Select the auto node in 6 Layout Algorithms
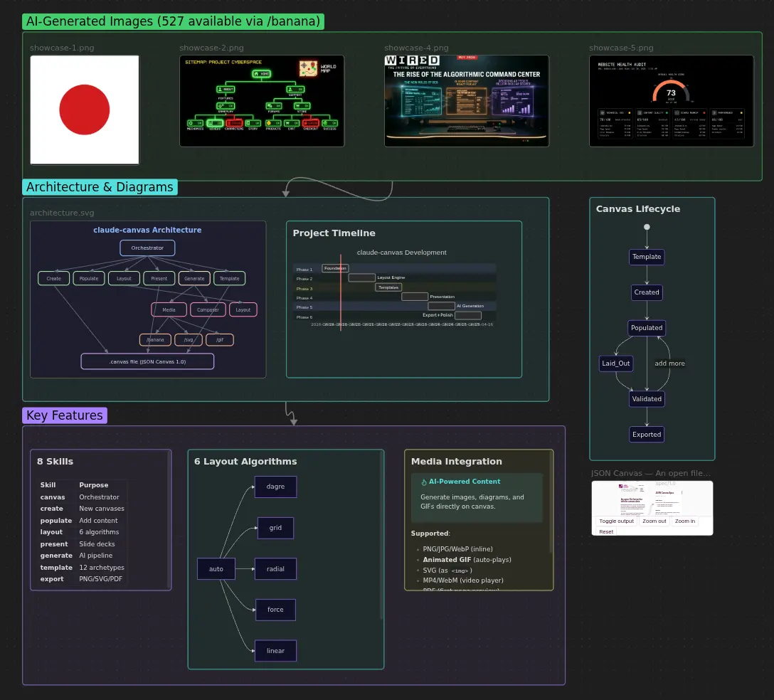Image resolution: width=774 pixels, height=700 pixels. tap(216, 568)
